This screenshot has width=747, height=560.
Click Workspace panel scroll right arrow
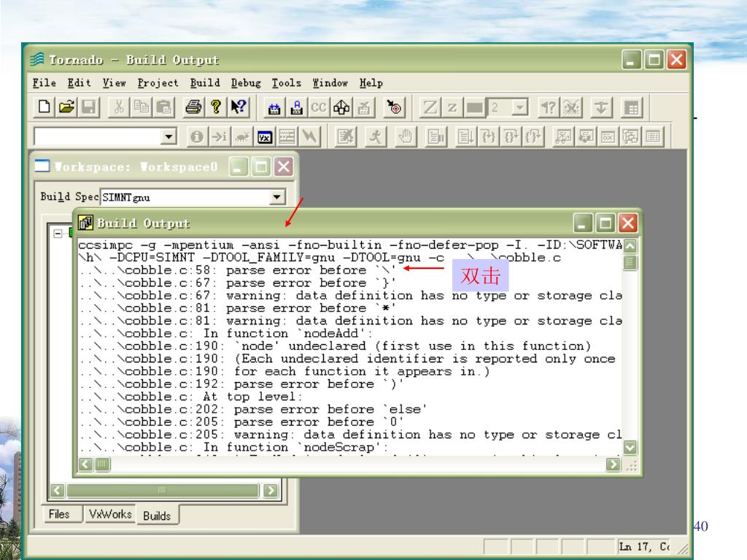click(x=271, y=491)
